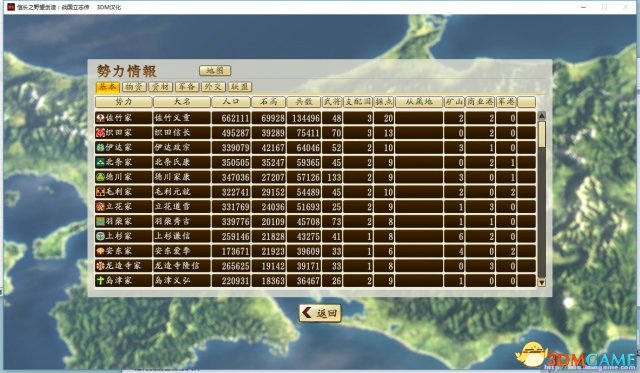Select the 岛津家 cross crest icon
Viewport: 640px width, 373px height.
click(100, 281)
